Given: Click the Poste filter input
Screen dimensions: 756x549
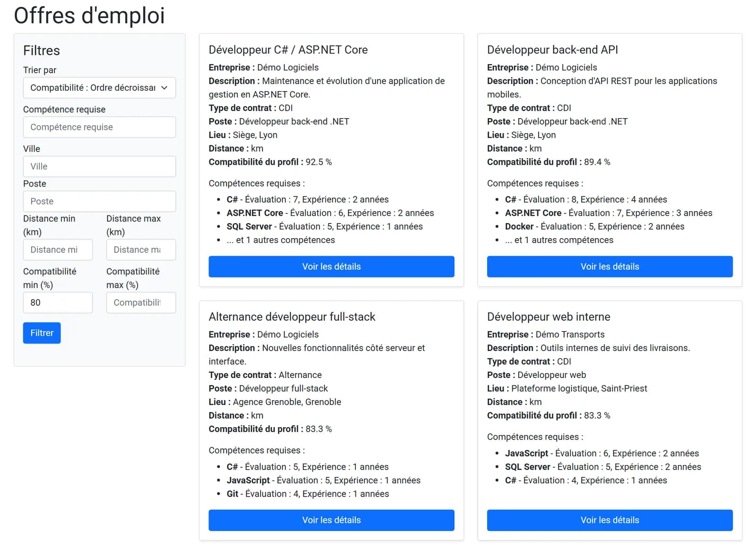Looking at the screenshot, I should [x=99, y=201].
